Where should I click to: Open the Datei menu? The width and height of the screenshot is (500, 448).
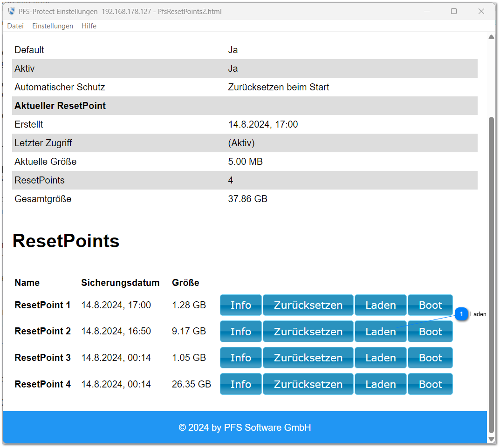(x=15, y=26)
